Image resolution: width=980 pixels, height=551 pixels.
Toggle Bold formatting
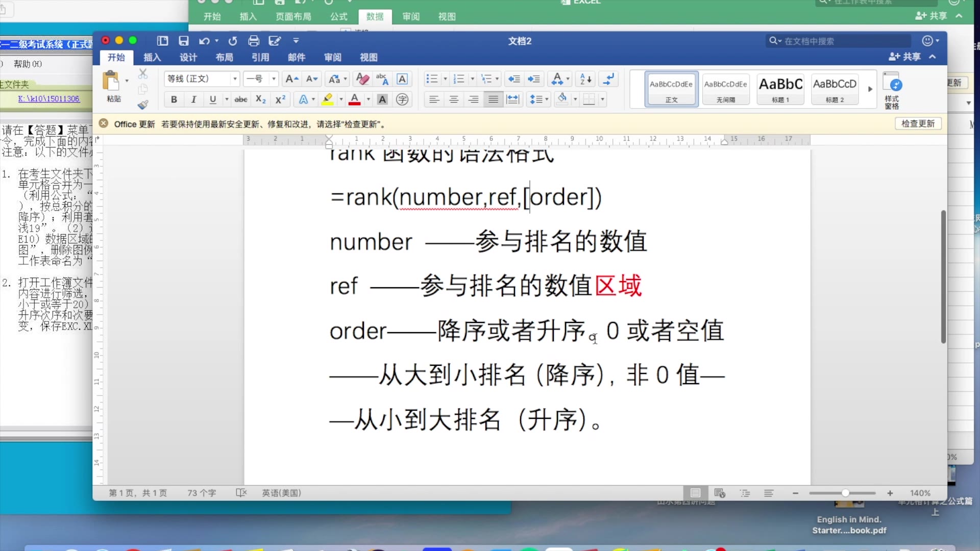174,99
